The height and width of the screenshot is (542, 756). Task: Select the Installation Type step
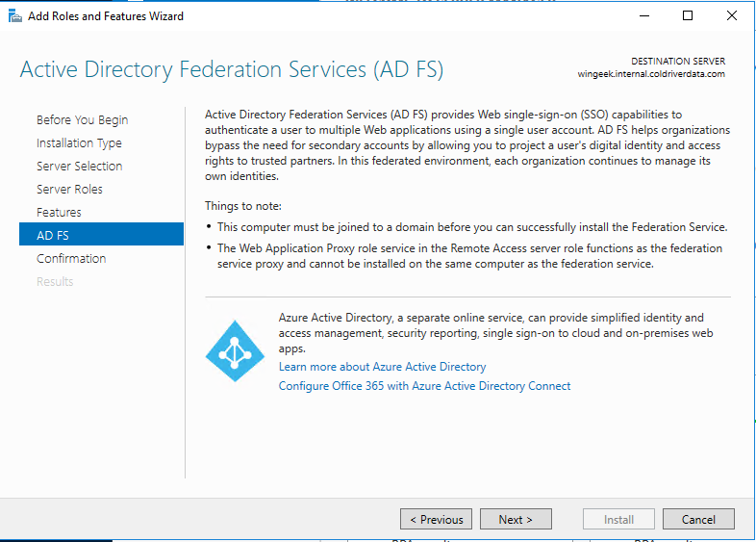pyautogui.click(x=79, y=143)
